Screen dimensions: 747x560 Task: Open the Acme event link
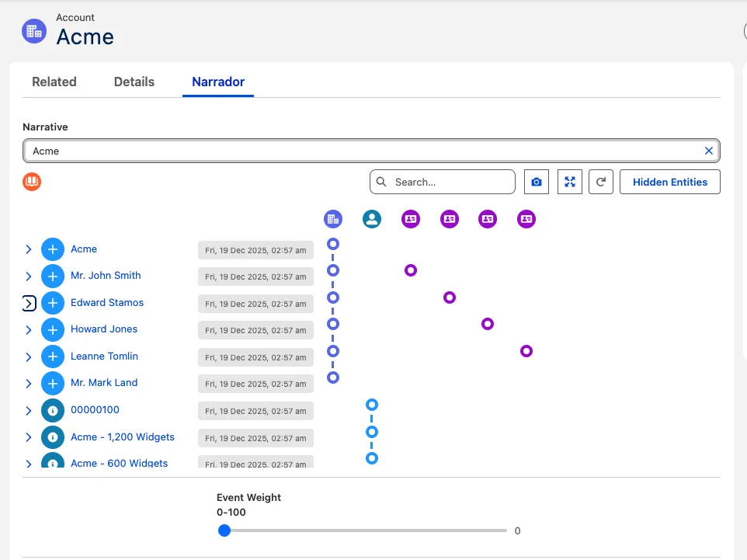84,249
